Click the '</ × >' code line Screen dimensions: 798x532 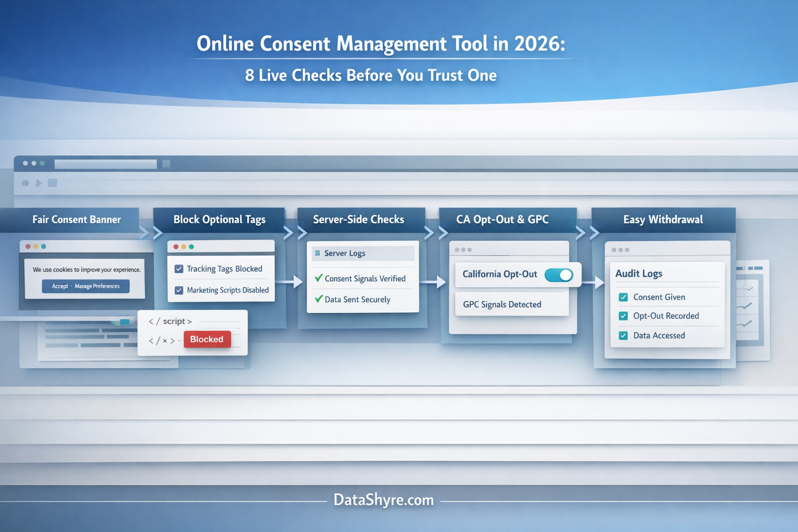click(x=162, y=341)
